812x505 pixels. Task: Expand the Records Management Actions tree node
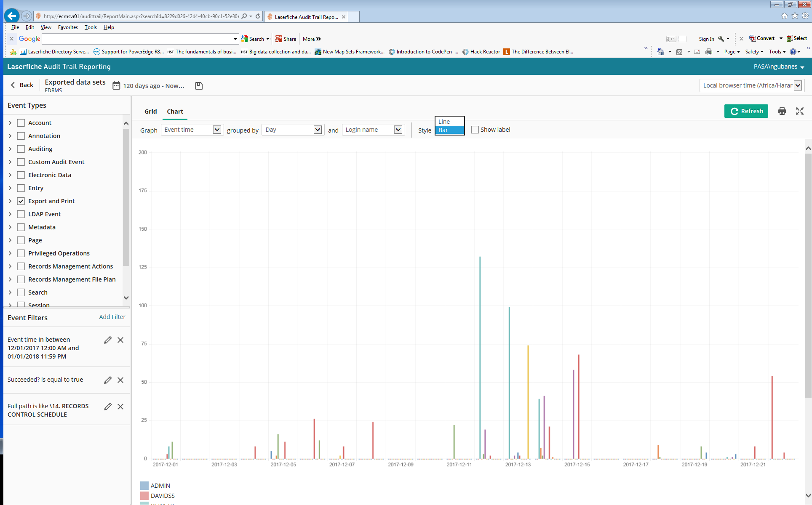click(x=10, y=266)
